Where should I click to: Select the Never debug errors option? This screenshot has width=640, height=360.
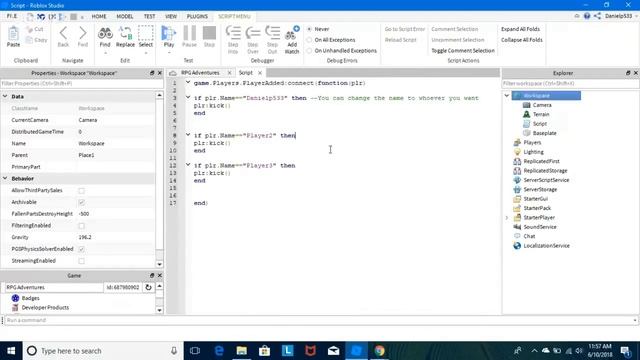[x=309, y=29]
